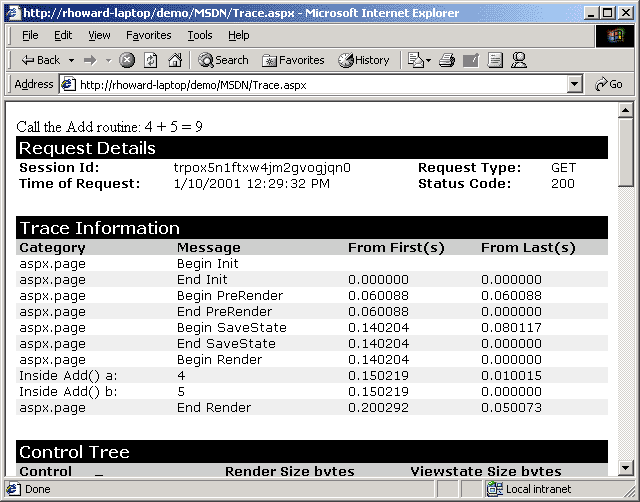Image resolution: width=640 pixels, height=502 pixels.
Task: Click the Messenger icon in toolbar
Action: pyautogui.click(x=519, y=60)
